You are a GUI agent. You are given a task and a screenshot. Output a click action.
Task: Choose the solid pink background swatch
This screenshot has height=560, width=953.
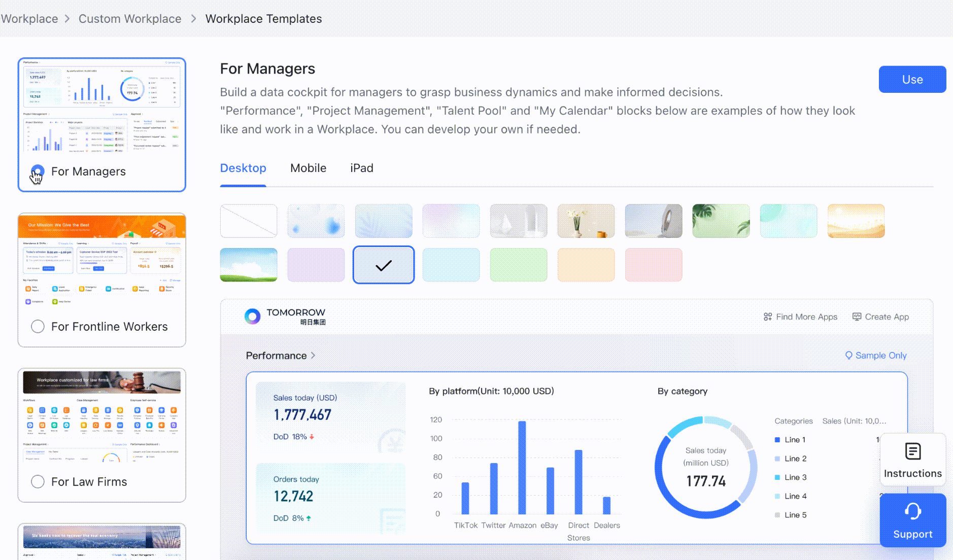coord(316,265)
